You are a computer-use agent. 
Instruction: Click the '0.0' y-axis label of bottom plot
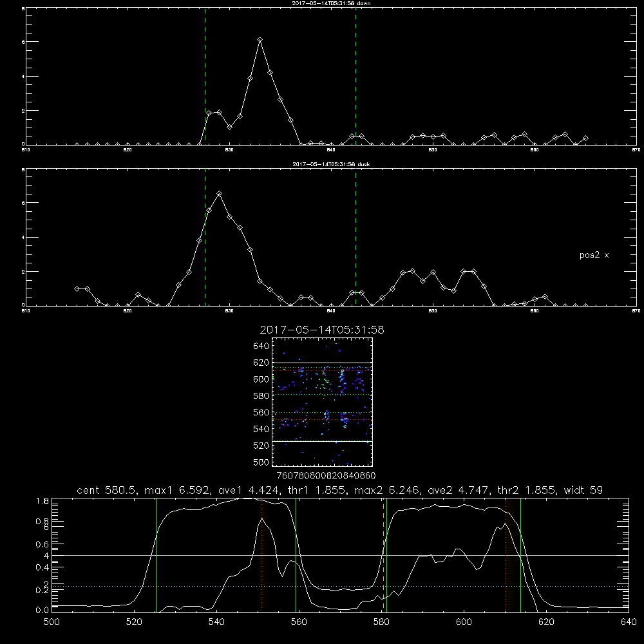tap(43, 611)
